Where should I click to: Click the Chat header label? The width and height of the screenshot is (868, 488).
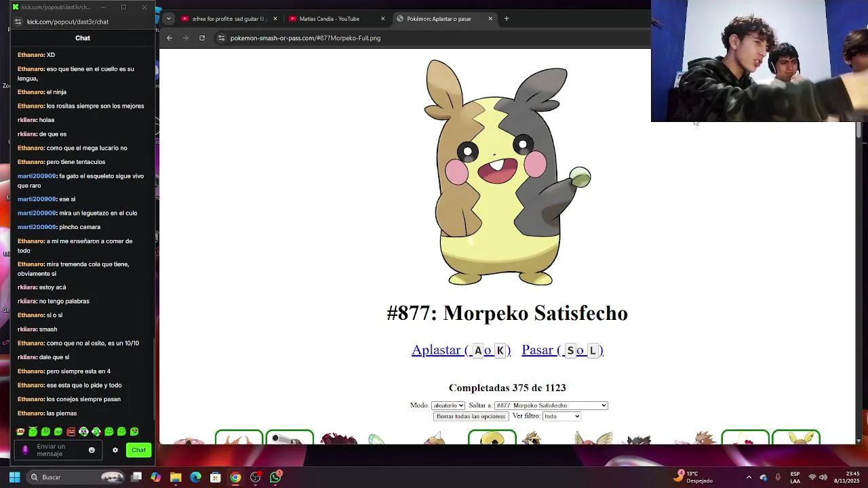(83, 38)
